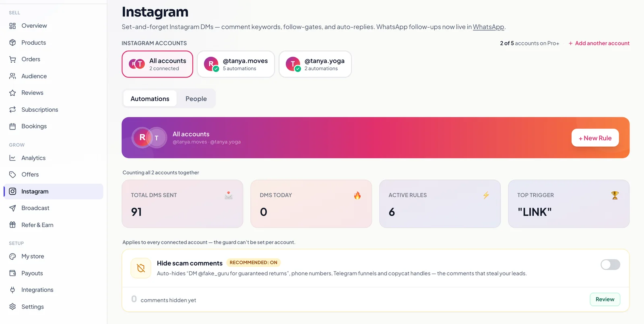Viewport: 644px width, 324px height.
Task: Open Bookings in the sidebar
Action: click(x=54, y=126)
